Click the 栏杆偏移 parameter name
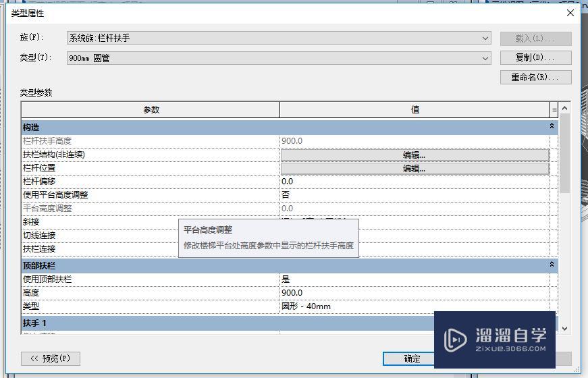The width and height of the screenshot is (588, 378). point(39,182)
